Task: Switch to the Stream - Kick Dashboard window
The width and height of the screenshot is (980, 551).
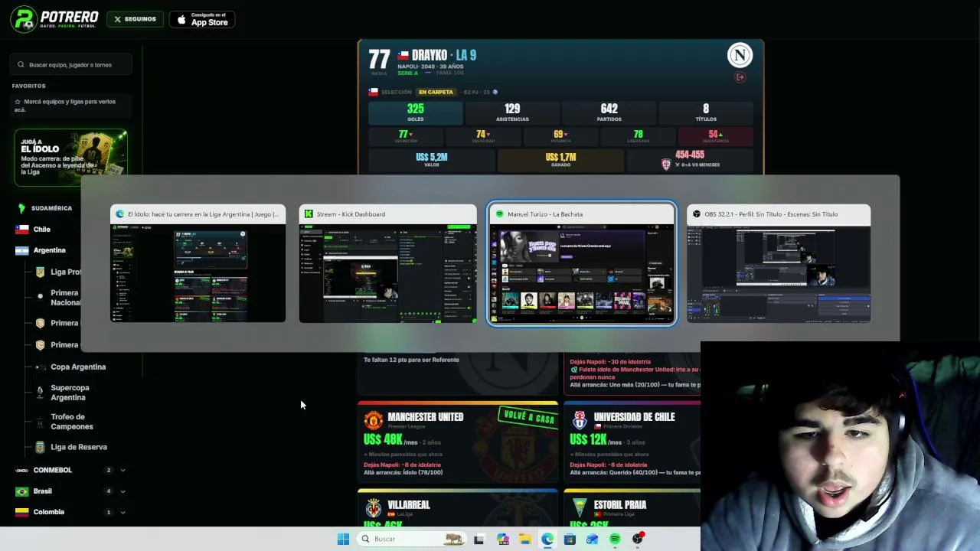Action: point(387,263)
